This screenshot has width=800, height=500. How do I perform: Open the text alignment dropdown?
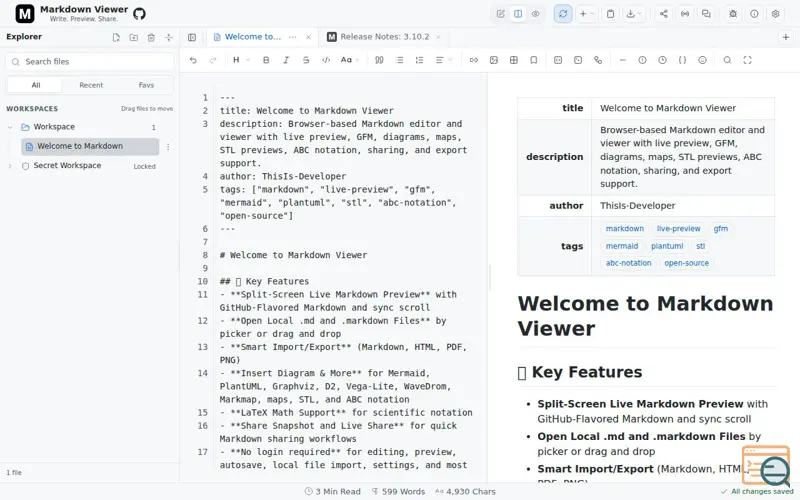tap(443, 60)
